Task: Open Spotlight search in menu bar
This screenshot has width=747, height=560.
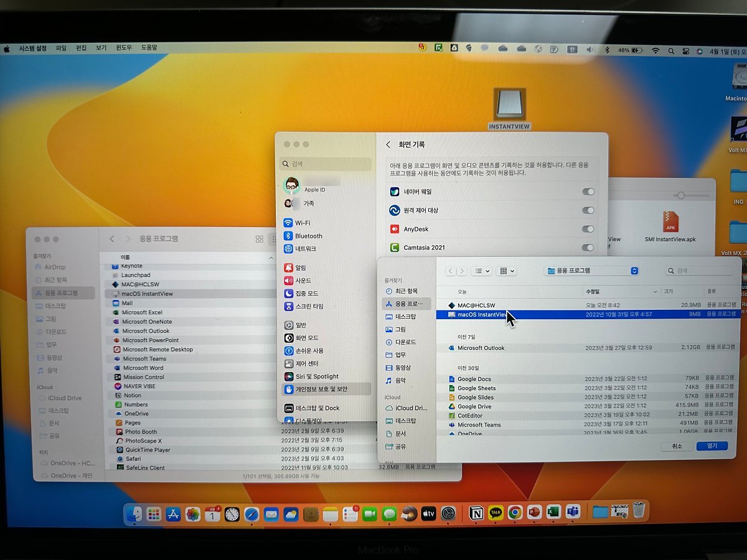Action: pyautogui.click(x=671, y=50)
